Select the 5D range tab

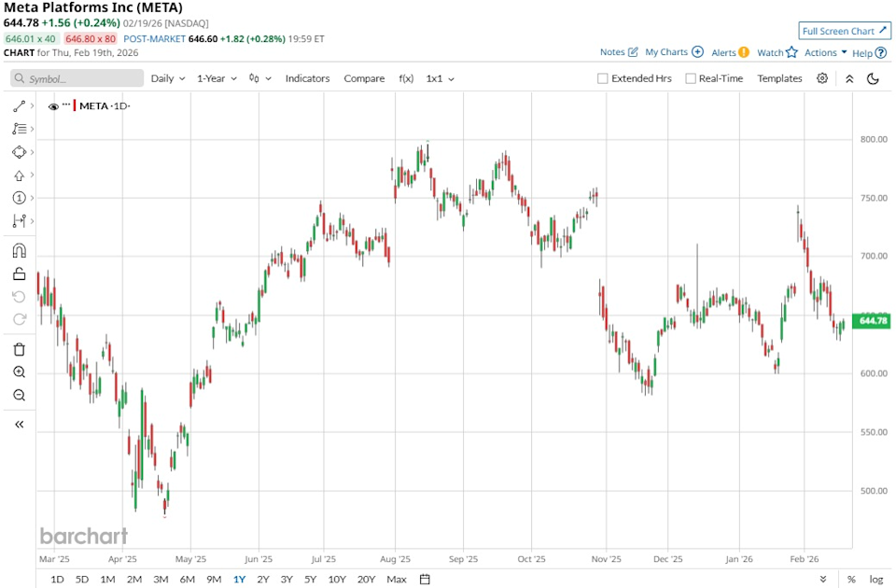(x=81, y=579)
